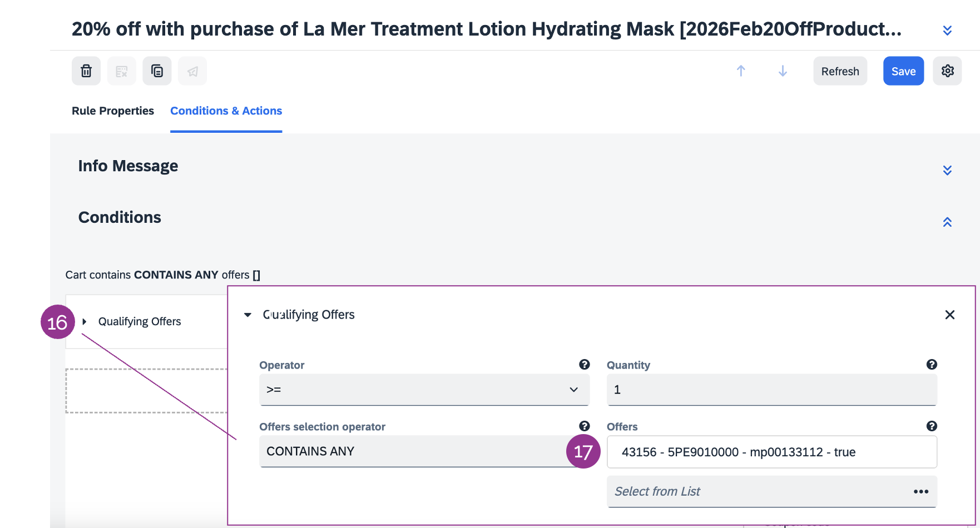Image resolution: width=980 pixels, height=528 pixels.
Task: Click the help icon beside Offers
Action: 932,426
